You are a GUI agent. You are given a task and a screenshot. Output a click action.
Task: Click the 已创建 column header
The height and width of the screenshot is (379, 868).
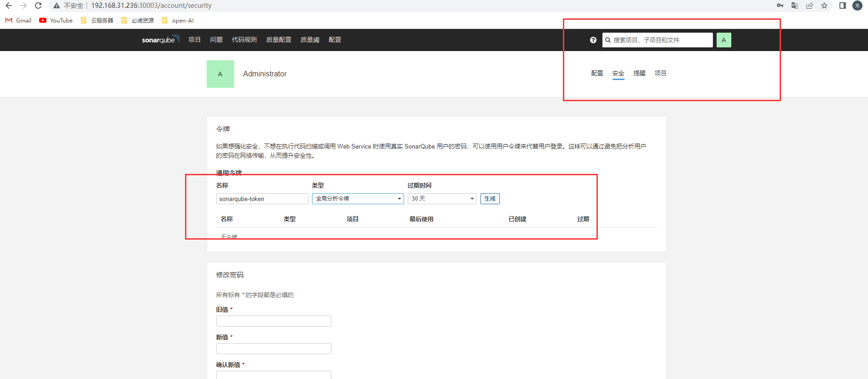pos(517,219)
